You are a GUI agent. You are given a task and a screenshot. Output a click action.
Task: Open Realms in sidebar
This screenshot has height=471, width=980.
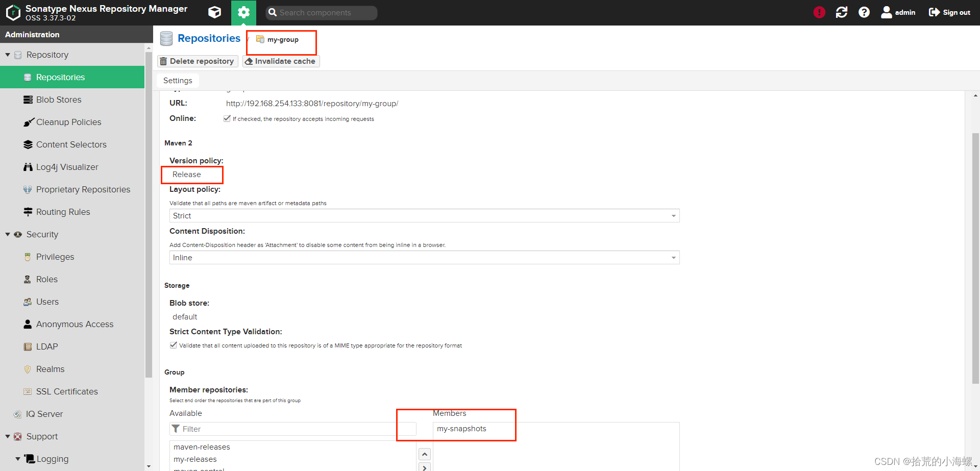click(x=72, y=369)
